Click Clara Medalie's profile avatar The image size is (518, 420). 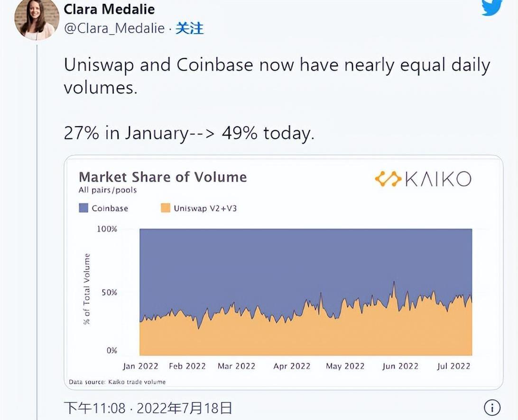point(37,20)
